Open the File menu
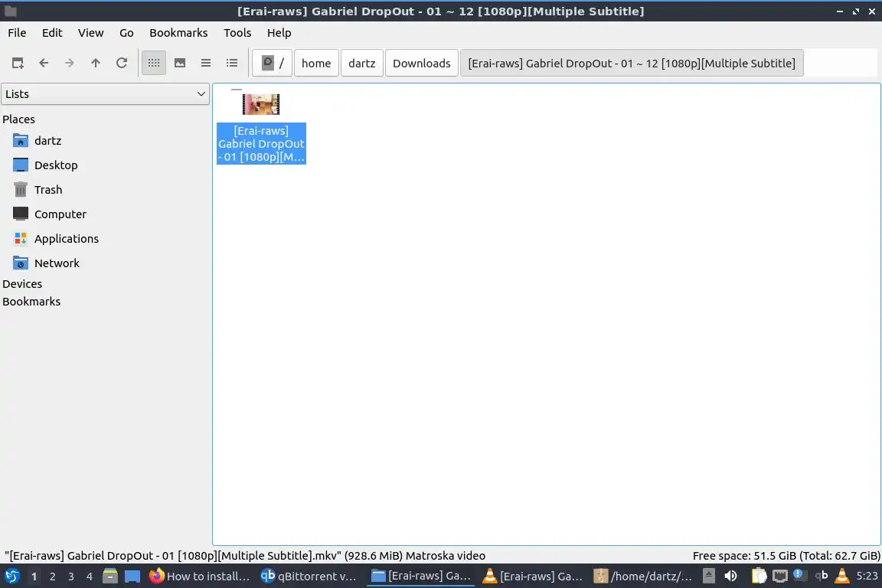The image size is (882, 588). pyautogui.click(x=17, y=33)
